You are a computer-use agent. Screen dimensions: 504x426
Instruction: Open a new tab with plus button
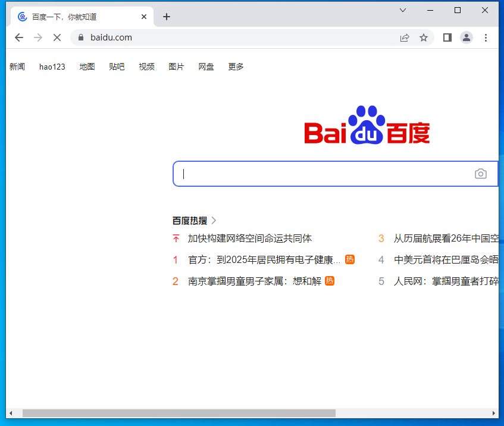click(x=167, y=17)
